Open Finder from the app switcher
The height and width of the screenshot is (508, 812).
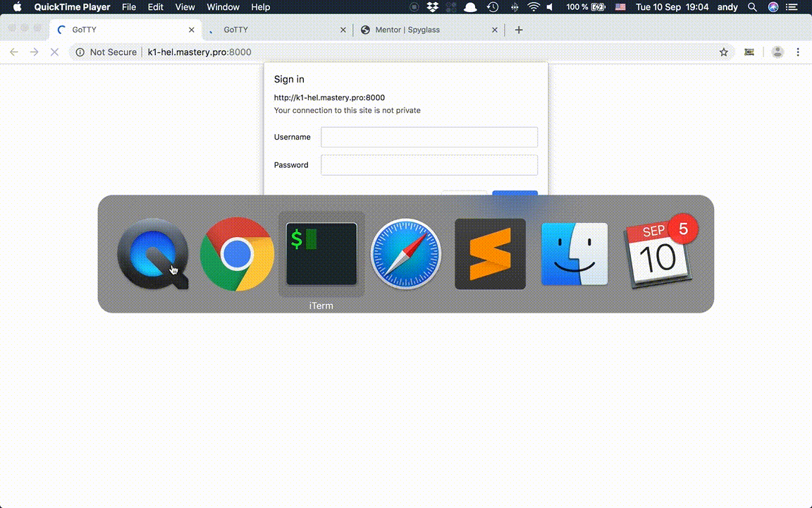coord(574,254)
